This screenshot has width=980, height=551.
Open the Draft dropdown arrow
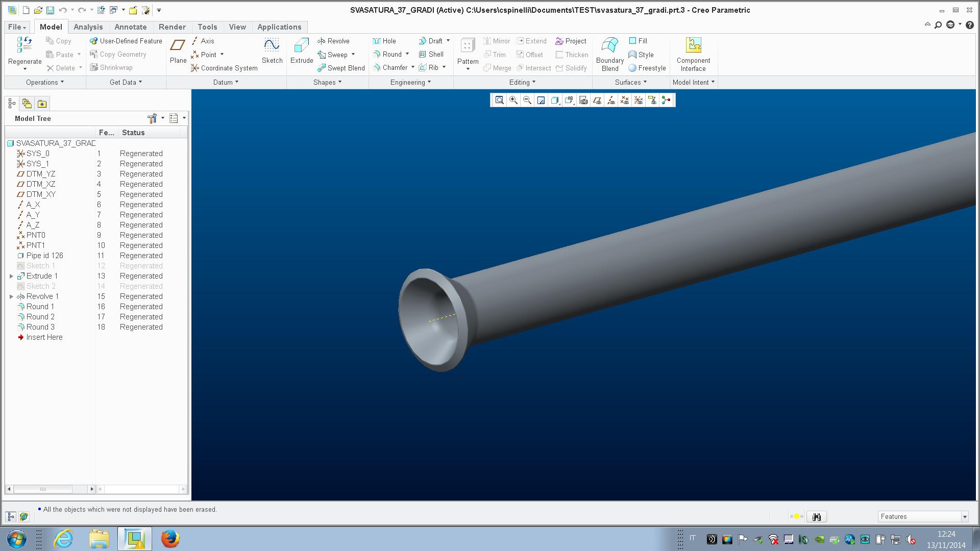[448, 41]
